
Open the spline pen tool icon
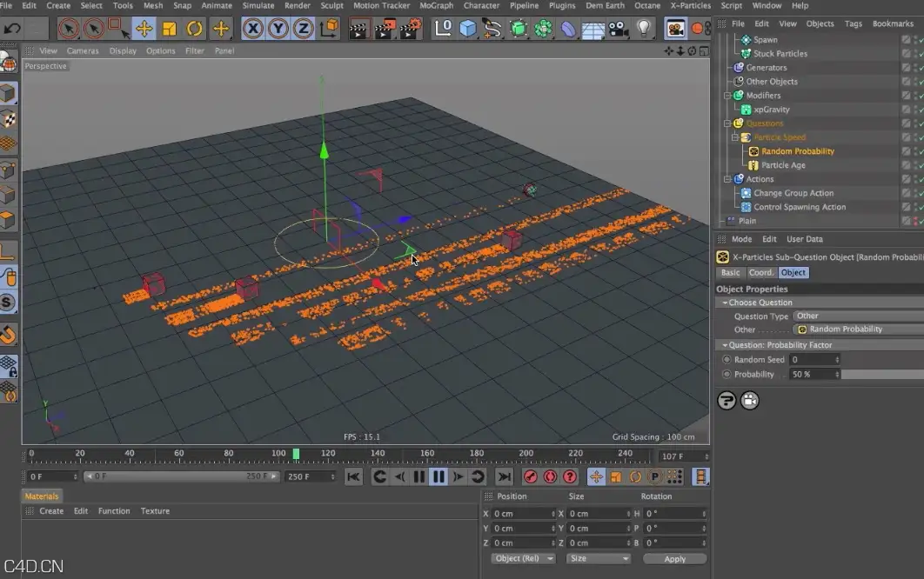[x=492, y=29]
